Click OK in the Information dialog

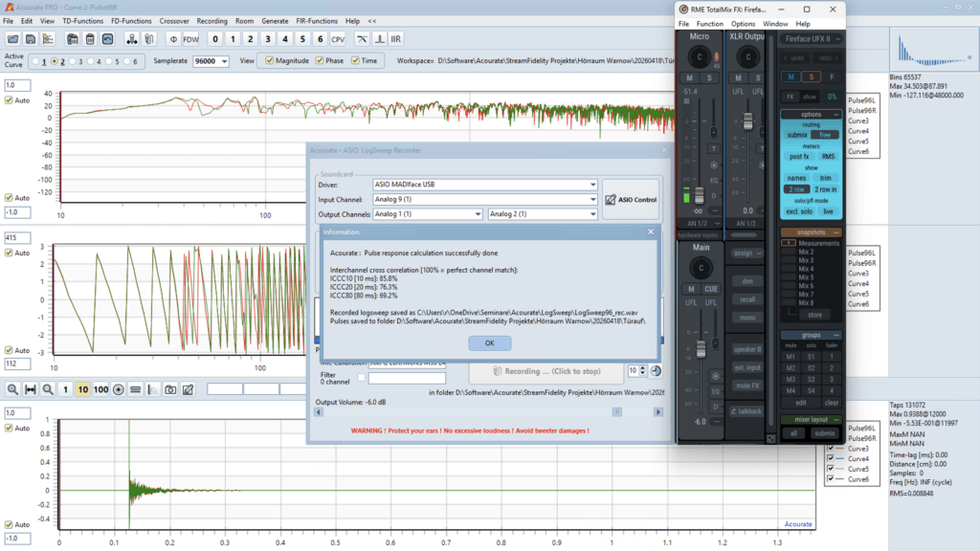488,342
